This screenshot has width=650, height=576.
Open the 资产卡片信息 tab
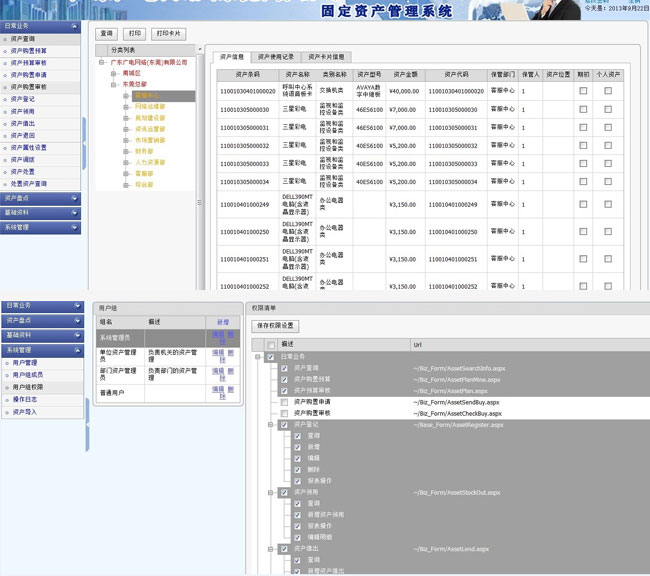click(326, 57)
